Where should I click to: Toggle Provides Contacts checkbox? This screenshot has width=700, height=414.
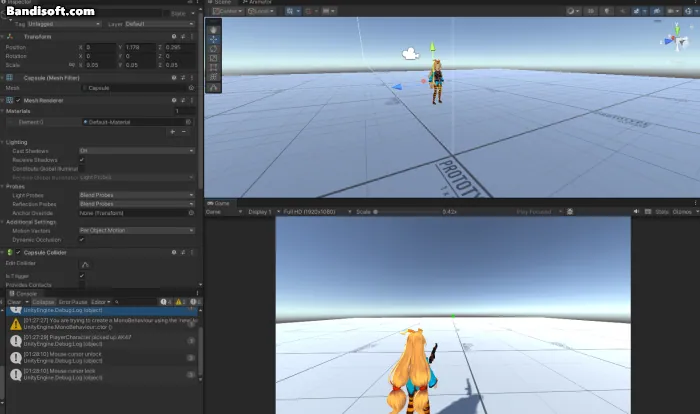click(x=82, y=285)
